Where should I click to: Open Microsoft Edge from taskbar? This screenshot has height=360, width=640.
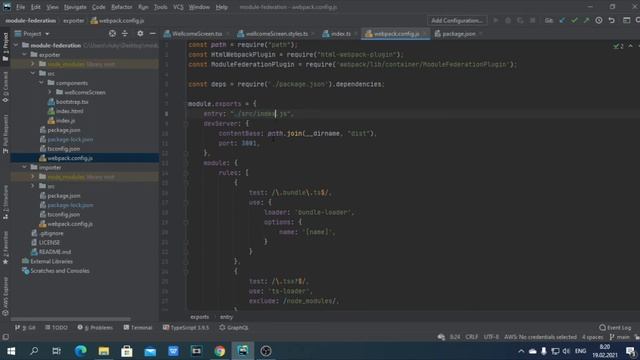click(81, 351)
